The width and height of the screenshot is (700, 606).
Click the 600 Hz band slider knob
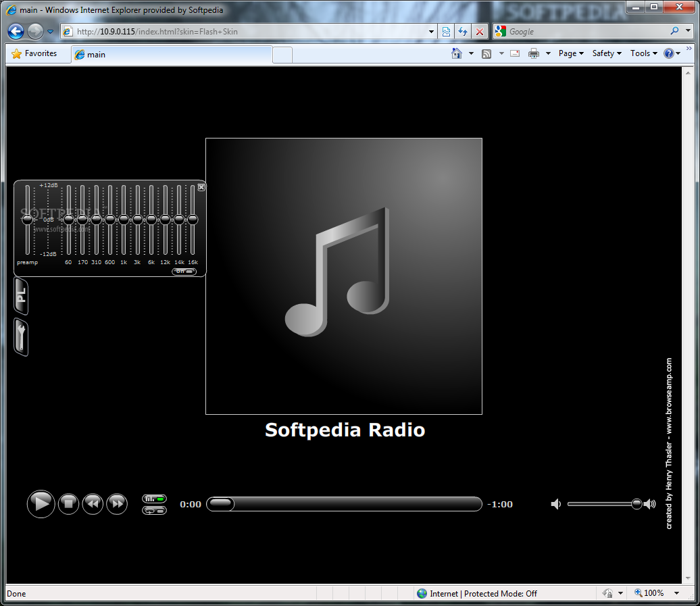(110, 219)
